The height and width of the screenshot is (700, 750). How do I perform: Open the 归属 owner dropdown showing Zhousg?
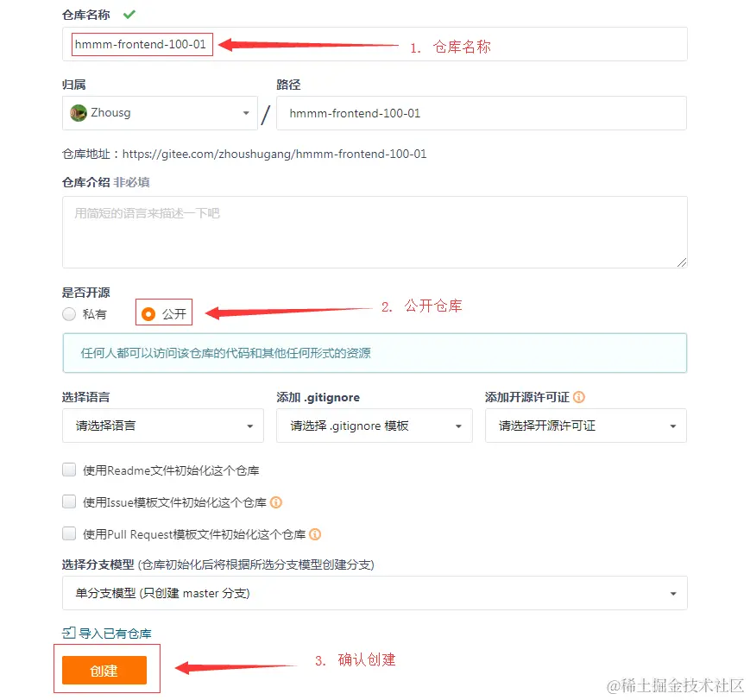tap(160, 113)
